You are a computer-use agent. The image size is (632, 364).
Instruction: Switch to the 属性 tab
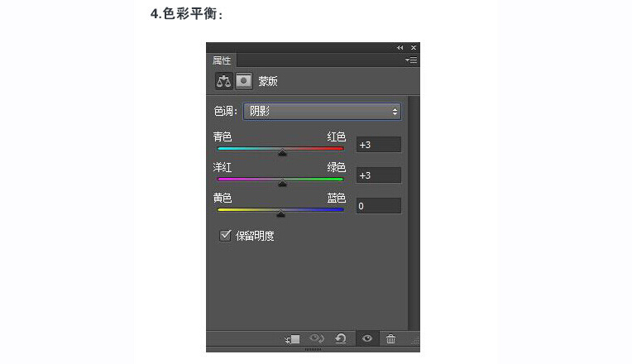(222, 60)
